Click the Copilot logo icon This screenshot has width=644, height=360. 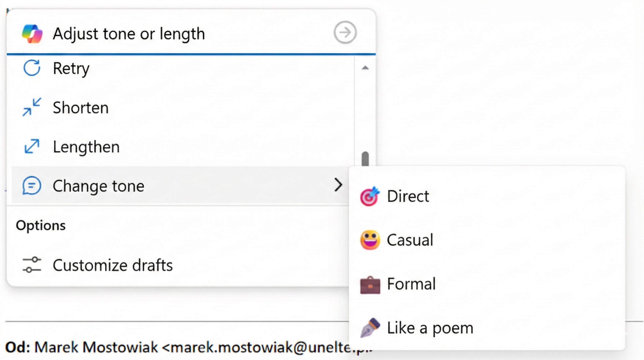coord(32,34)
